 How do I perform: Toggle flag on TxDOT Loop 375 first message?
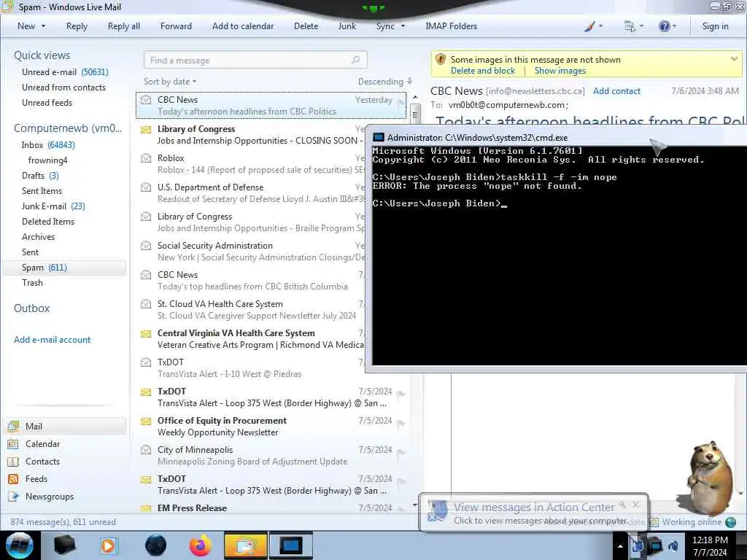(x=400, y=394)
